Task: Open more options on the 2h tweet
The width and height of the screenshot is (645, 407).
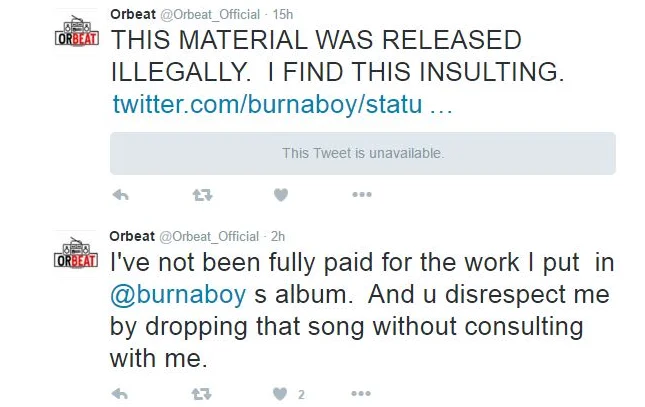Action: (361, 392)
